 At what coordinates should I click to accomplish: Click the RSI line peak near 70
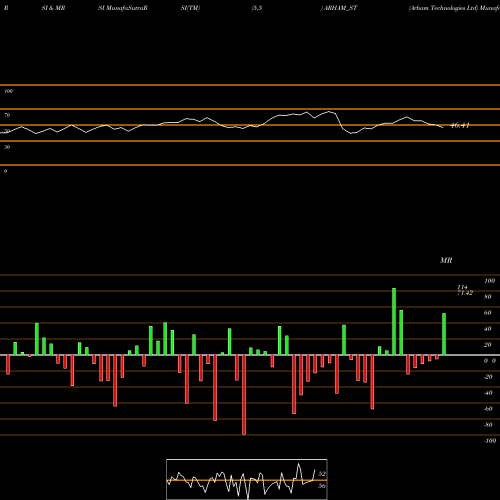pyautogui.click(x=329, y=112)
